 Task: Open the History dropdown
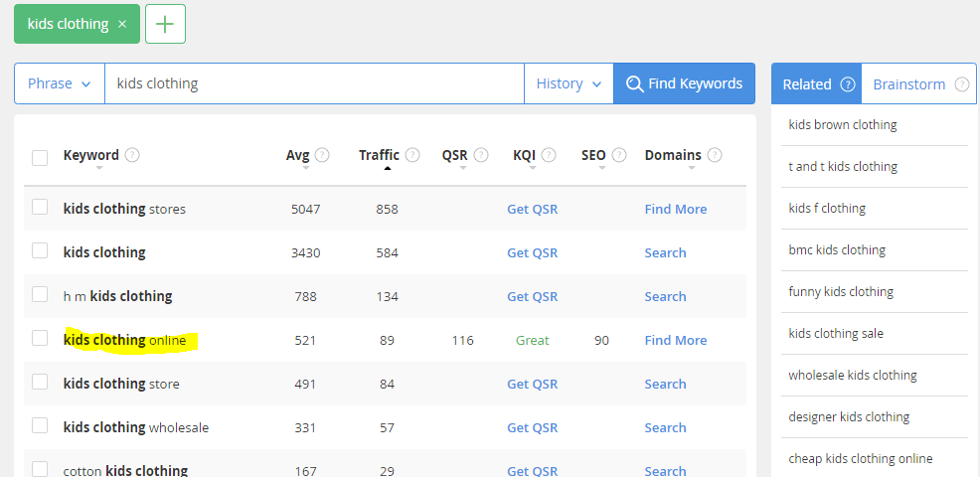tap(569, 83)
